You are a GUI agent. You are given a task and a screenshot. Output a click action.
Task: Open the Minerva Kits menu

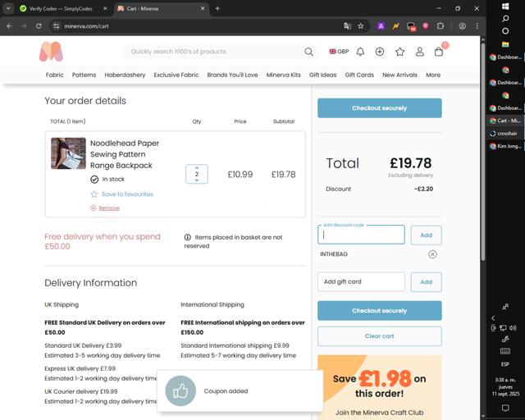pyautogui.click(x=284, y=75)
